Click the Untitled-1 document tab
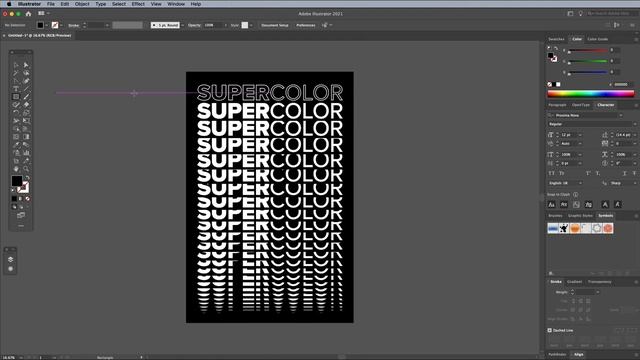This screenshot has height=360, width=640. (x=39, y=36)
